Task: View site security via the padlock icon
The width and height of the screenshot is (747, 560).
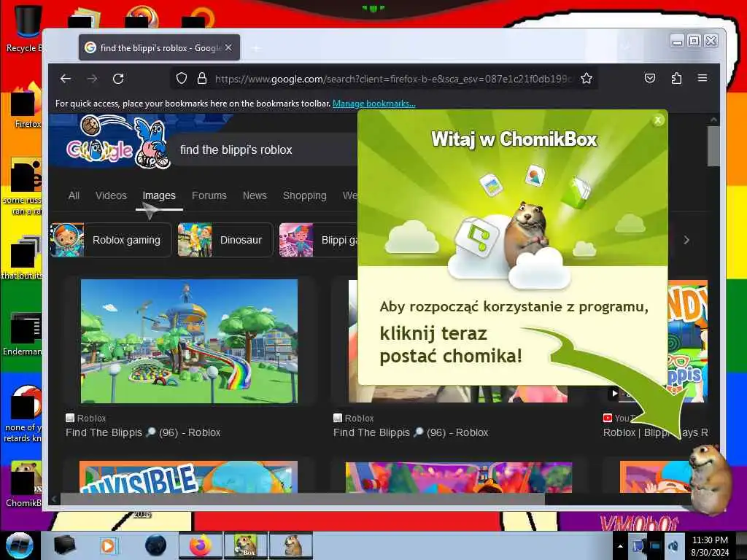Action: pos(202,78)
